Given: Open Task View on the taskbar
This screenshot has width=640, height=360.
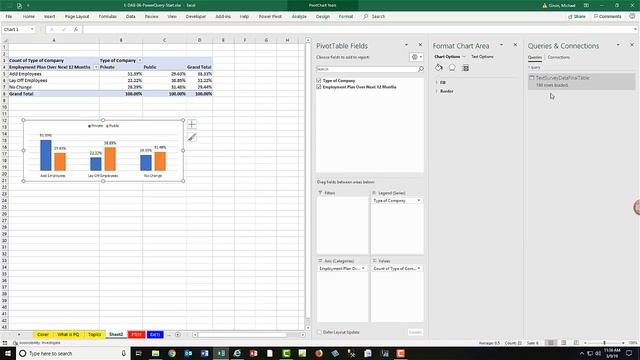Looking at the screenshot, I should (138, 353).
